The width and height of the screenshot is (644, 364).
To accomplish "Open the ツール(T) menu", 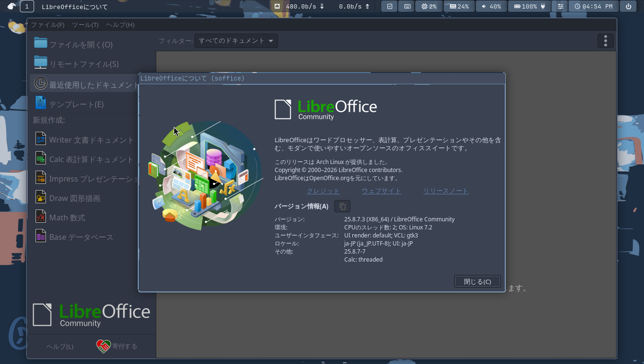I will tap(85, 25).
